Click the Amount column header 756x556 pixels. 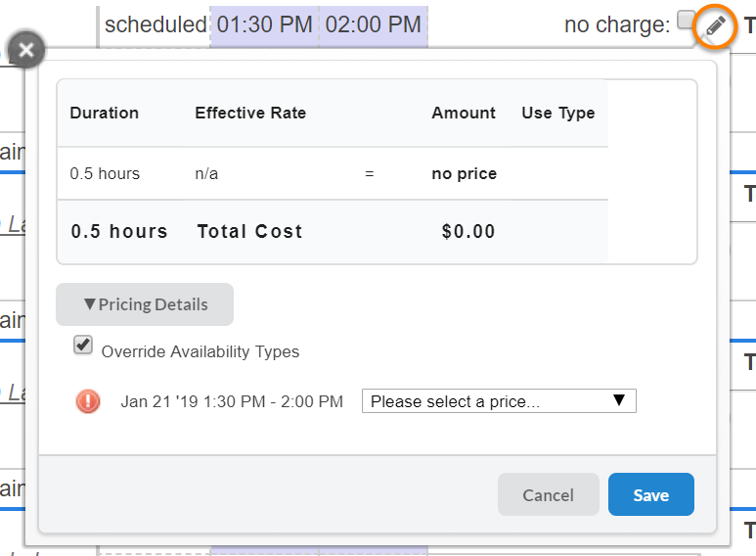click(x=464, y=113)
